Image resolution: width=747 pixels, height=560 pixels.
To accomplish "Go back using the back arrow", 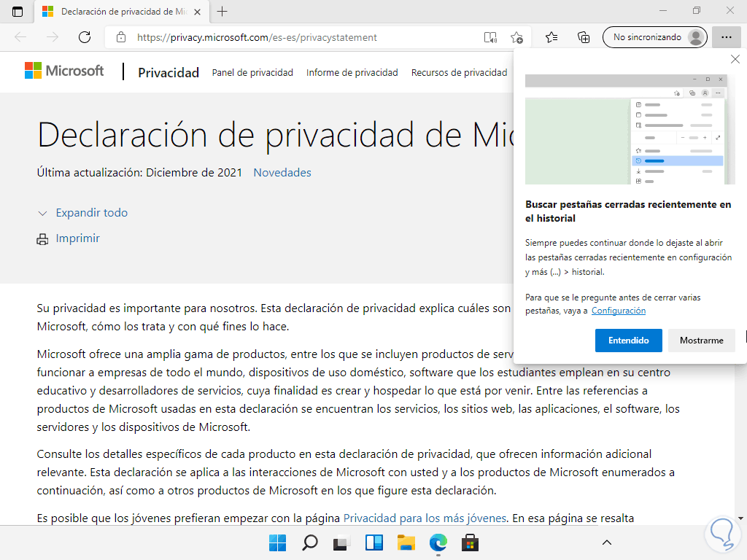I will (20, 37).
